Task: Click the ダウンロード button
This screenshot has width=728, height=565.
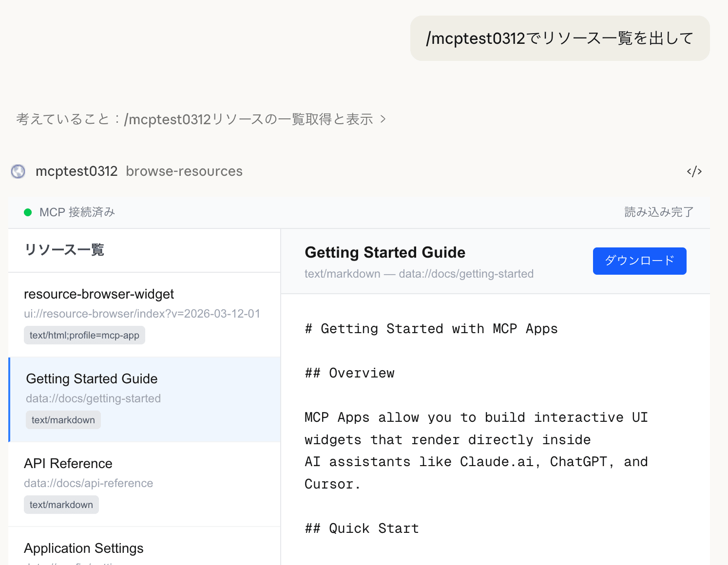Action: (639, 261)
